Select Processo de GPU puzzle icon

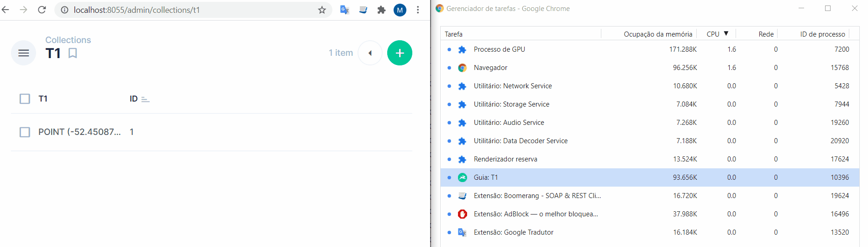tap(462, 49)
